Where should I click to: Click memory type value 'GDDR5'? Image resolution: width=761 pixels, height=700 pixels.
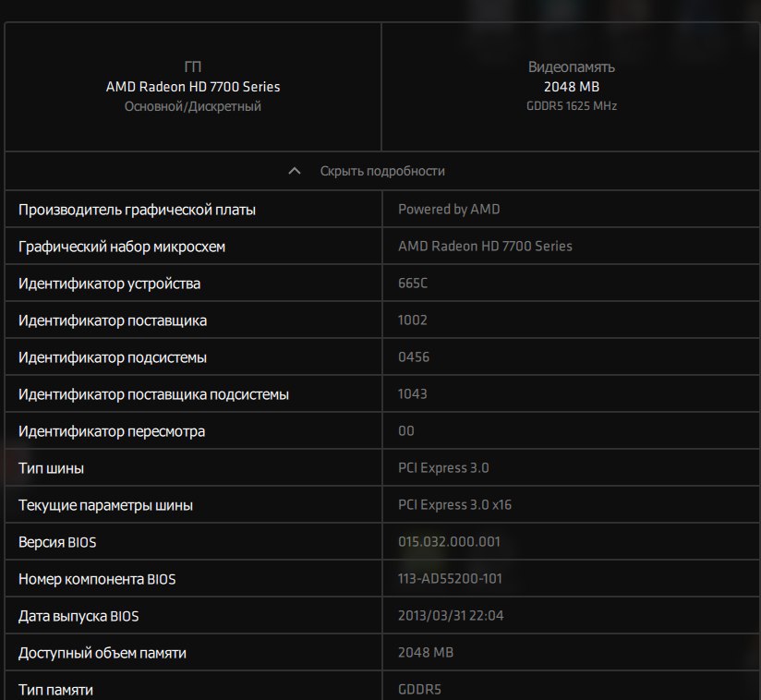coord(420,689)
